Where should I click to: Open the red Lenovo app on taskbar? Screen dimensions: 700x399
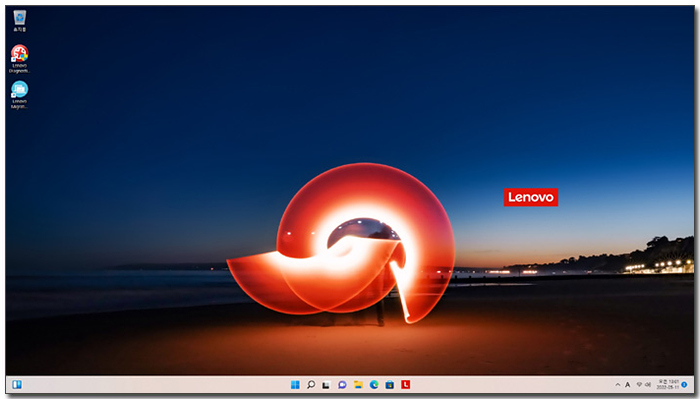pos(405,384)
